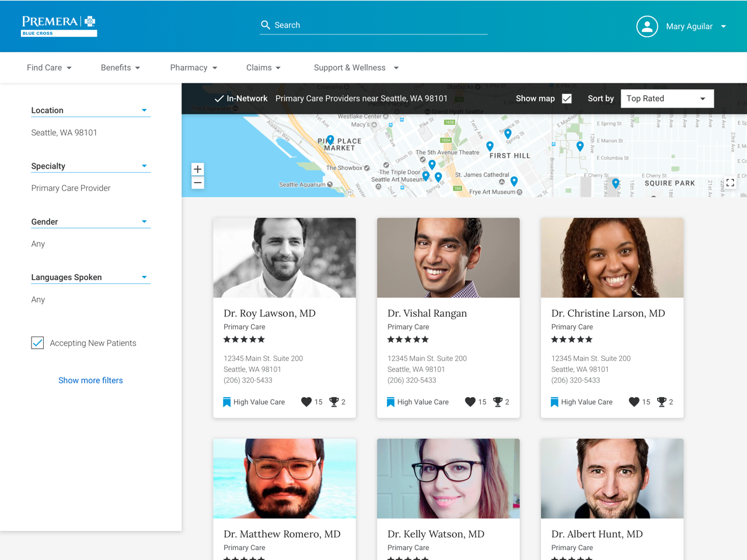This screenshot has height=560, width=747.
Task: Click Show more filters link
Action: tap(90, 380)
